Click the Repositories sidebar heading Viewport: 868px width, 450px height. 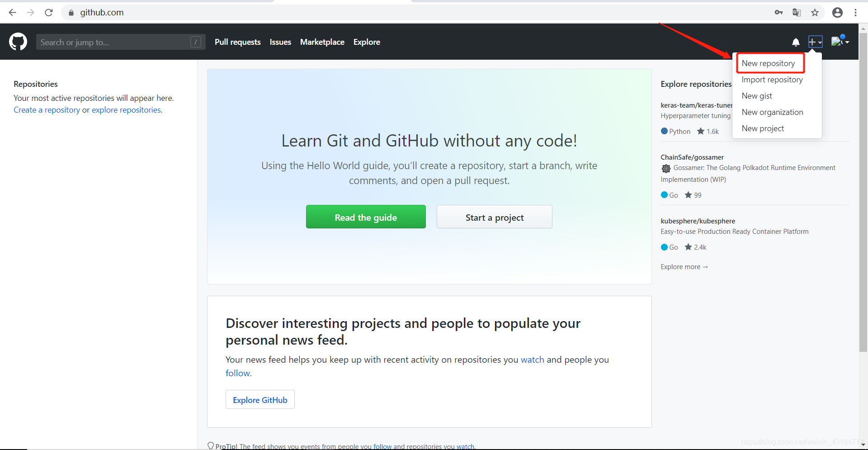click(36, 84)
